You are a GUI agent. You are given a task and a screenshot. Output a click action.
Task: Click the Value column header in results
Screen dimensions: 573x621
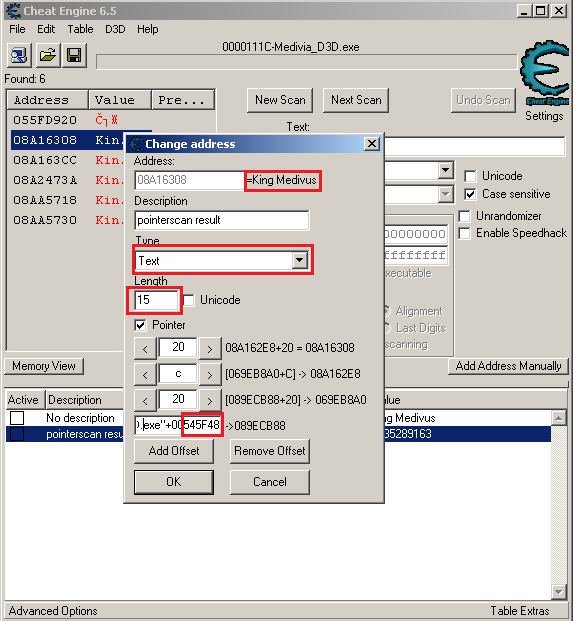tap(120, 100)
